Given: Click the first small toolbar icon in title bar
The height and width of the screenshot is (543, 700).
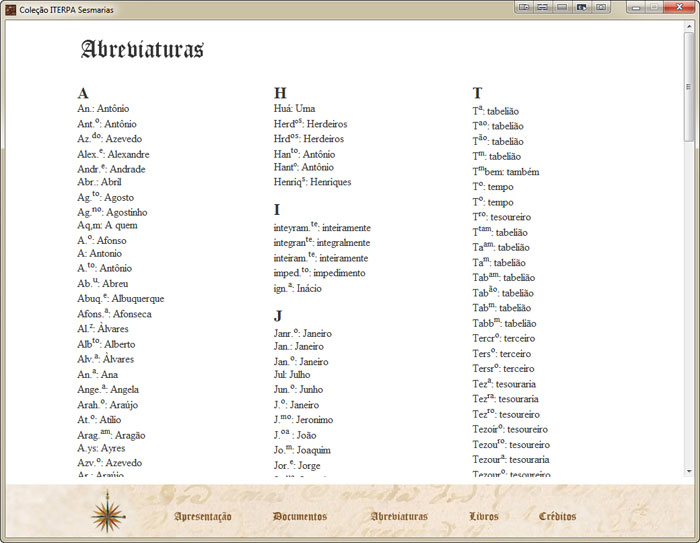Looking at the screenshot, I should 522,7.
